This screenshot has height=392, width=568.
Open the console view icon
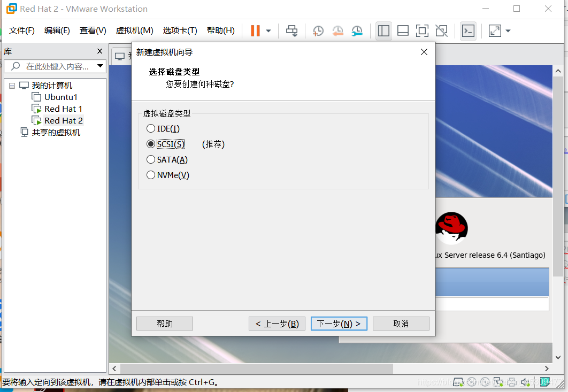pos(468,31)
